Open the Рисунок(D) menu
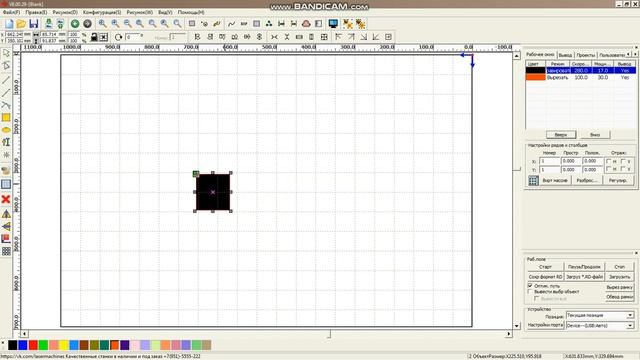 [65, 12]
